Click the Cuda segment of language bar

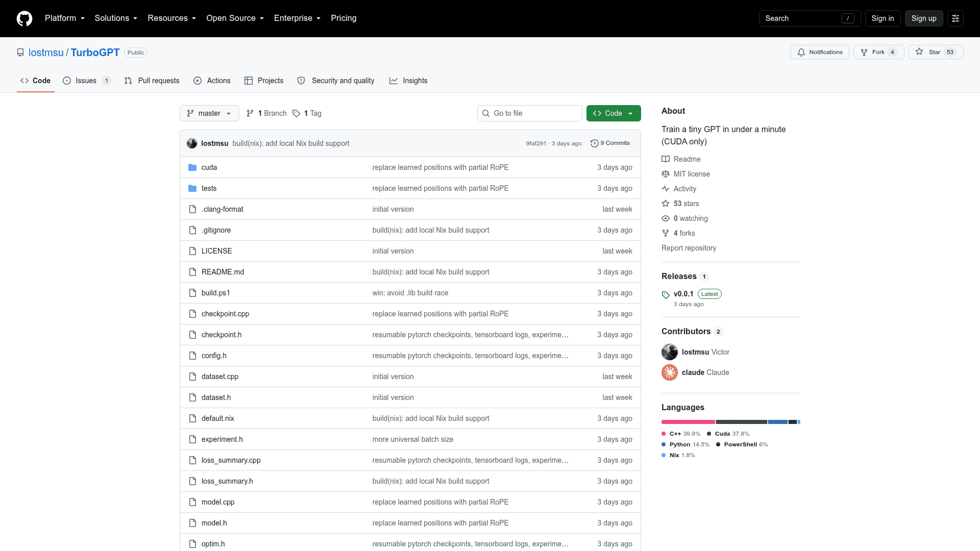[x=742, y=422]
